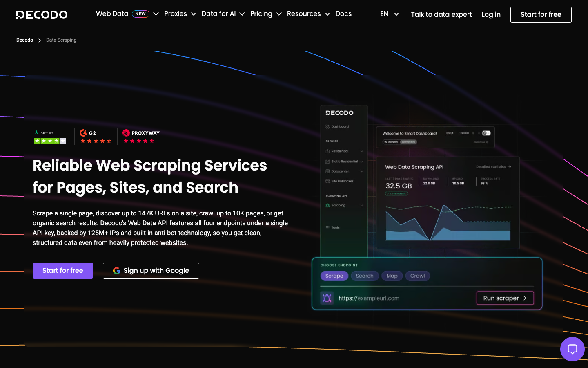Image resolution: width=588 pixels, height=368 pixels.
Task: Click Sign up with Google button
Action: (x=151, y=271)
